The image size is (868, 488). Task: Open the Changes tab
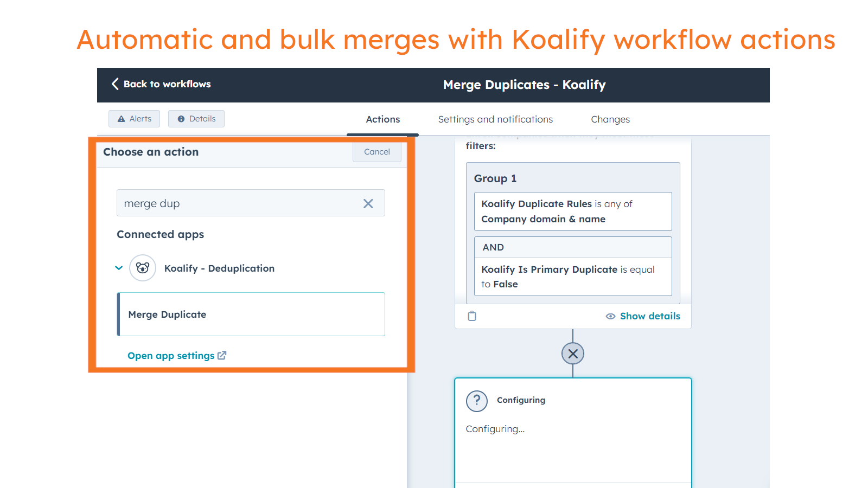click(610, 119)
